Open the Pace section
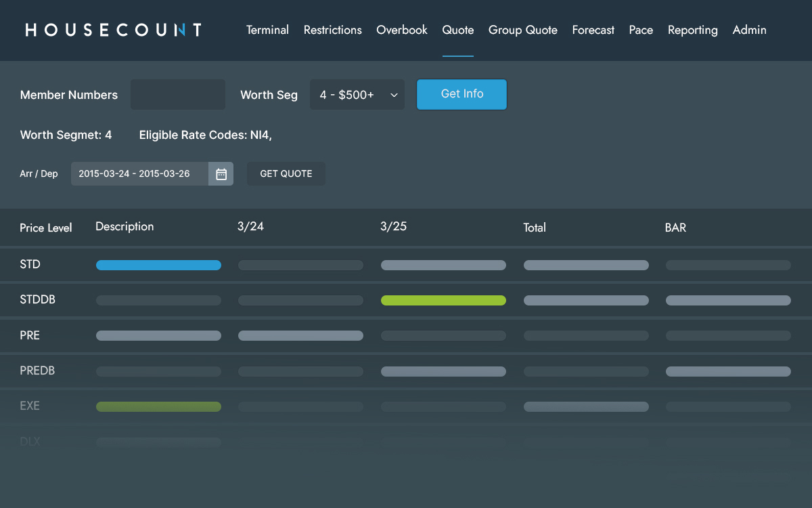812x508 pixels. (641, 30)
